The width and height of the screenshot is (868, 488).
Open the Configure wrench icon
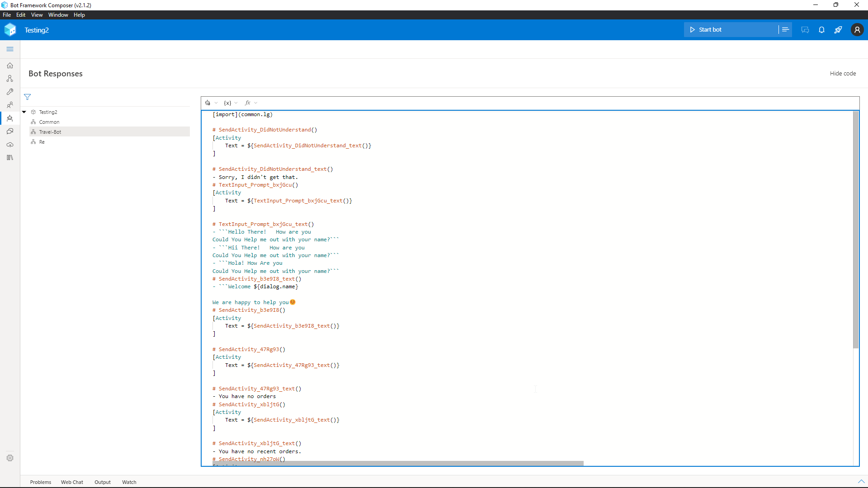[x=10, y=92]
